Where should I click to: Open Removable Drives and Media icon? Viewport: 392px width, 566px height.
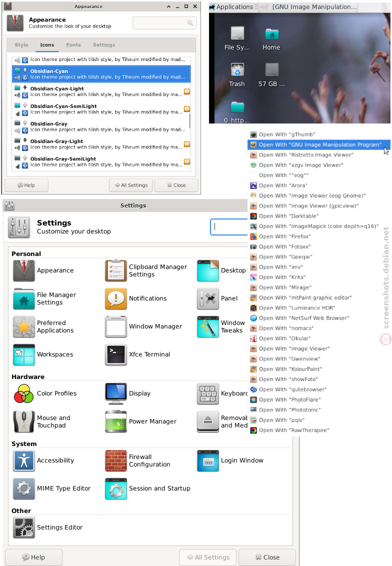[208, 421]
